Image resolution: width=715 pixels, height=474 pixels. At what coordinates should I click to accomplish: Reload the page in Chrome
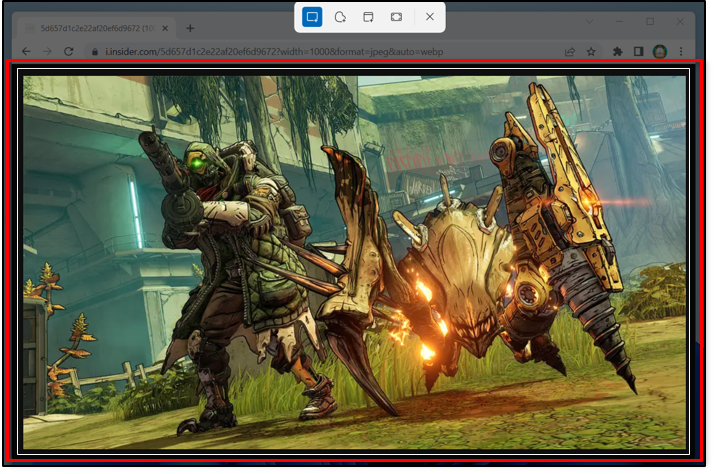(x=69, y=51)
